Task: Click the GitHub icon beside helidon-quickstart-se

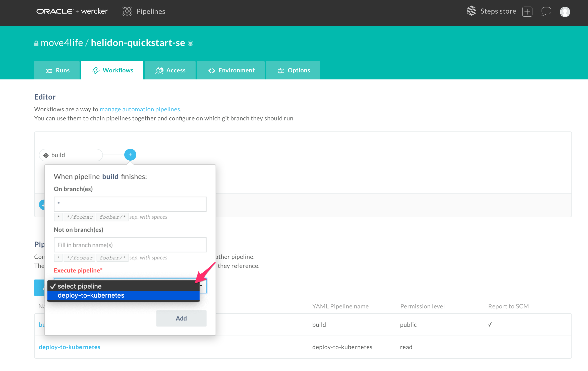Action: click(191, 43)
